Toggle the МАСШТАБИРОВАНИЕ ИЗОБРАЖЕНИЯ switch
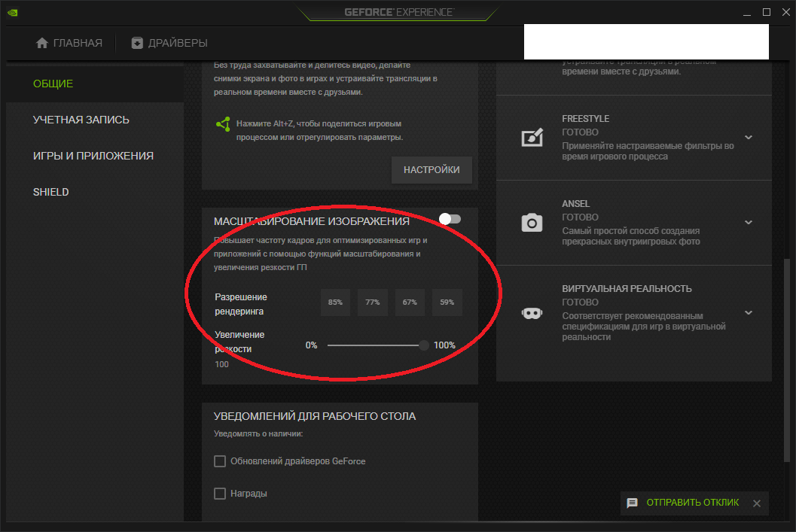This screenshot has height=532, width=796. [x=450, y=219]
